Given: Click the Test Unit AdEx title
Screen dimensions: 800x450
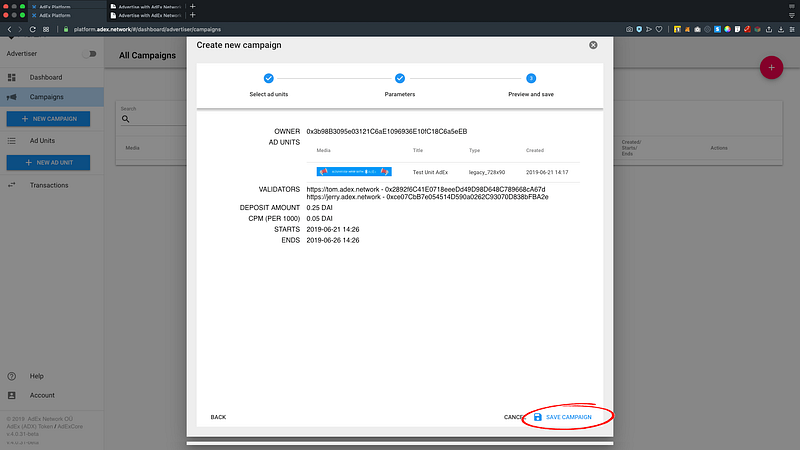Looking at the screenshot, I should click(430, 172).
